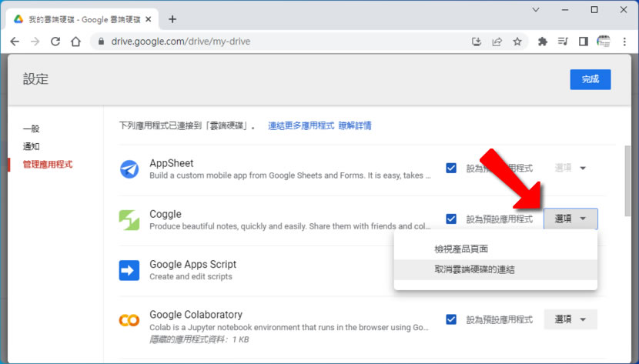Screen dimensions: 639x364
Task: Open a new tab with plus button
Action: coord(172,19)
